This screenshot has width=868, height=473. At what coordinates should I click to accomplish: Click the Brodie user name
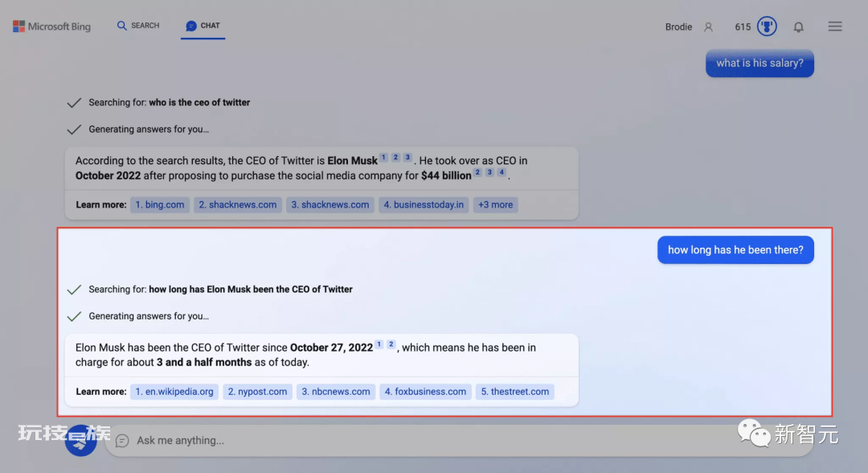coord(678,27)
